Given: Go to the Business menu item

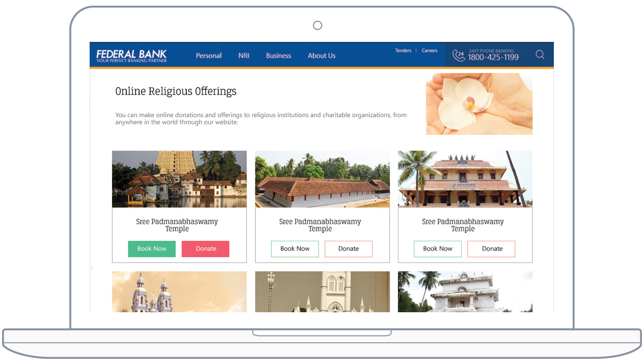Looking at the screenshot, I should coord(279,56).
